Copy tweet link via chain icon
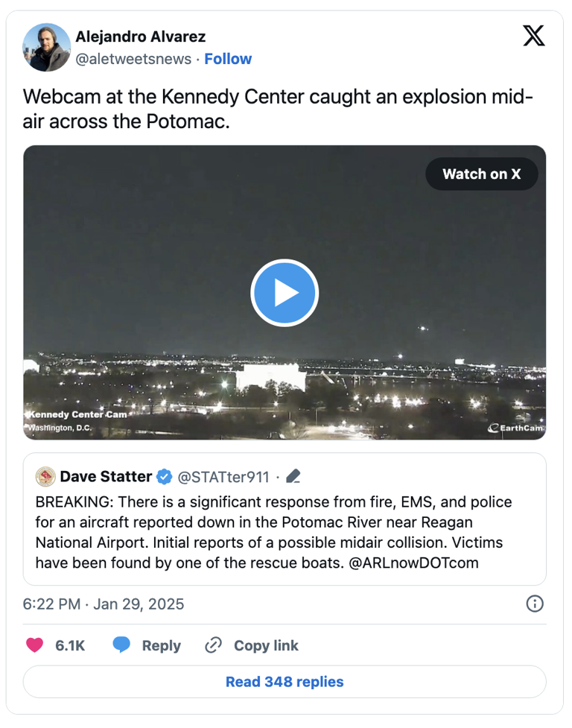The width and height of the screenshot is (572, 728). click(214, 645)
